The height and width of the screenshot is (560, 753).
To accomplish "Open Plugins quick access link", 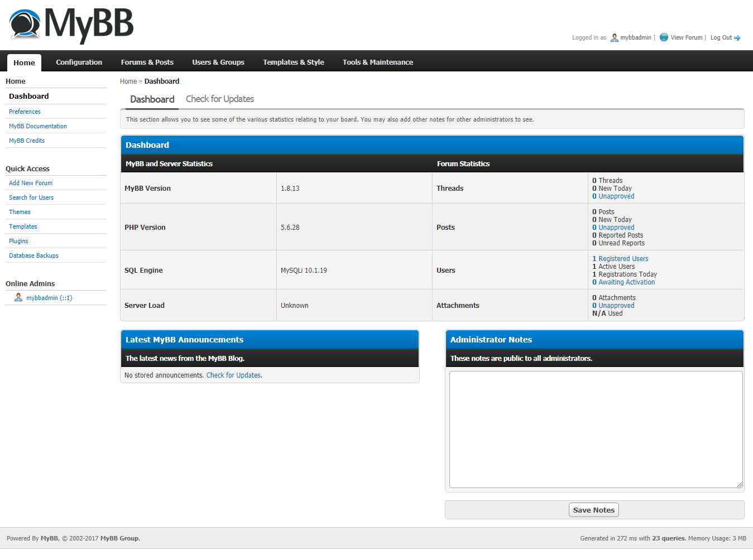I will tap(18, 241).
